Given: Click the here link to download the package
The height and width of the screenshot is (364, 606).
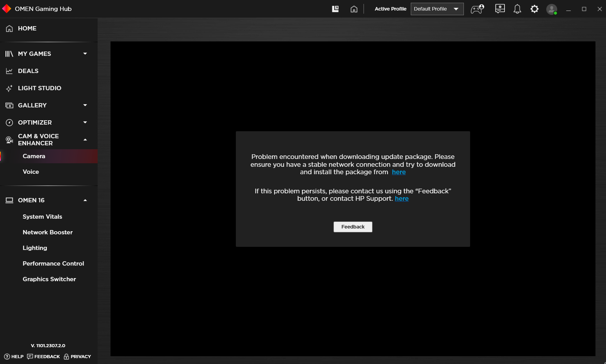Looking at the screenshot, I should (x=399, y=172).
